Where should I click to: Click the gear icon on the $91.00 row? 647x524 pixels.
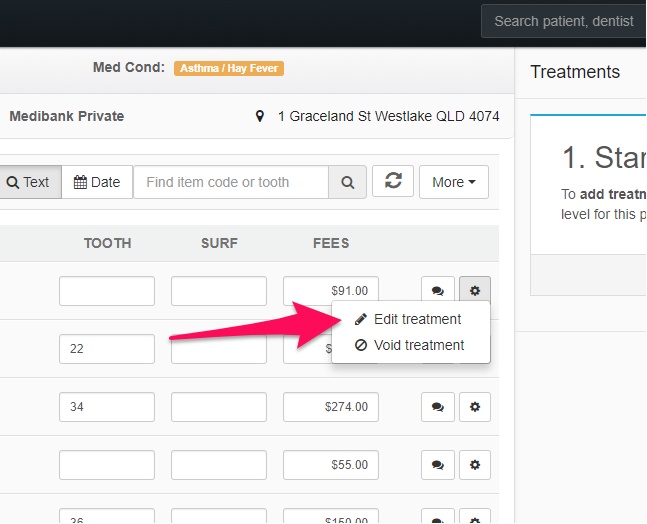(475, 290)
